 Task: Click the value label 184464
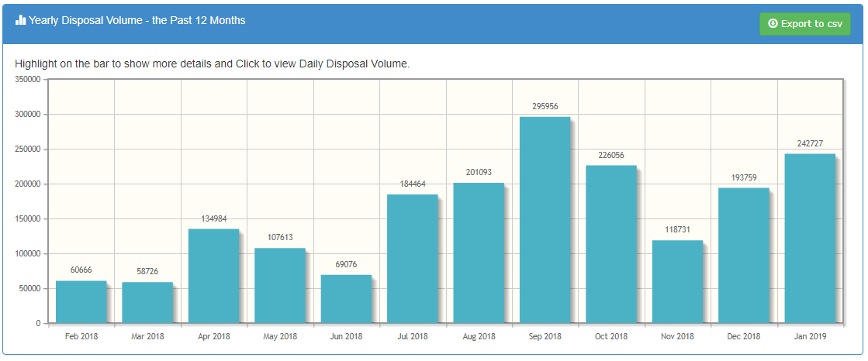click(413, 184)
